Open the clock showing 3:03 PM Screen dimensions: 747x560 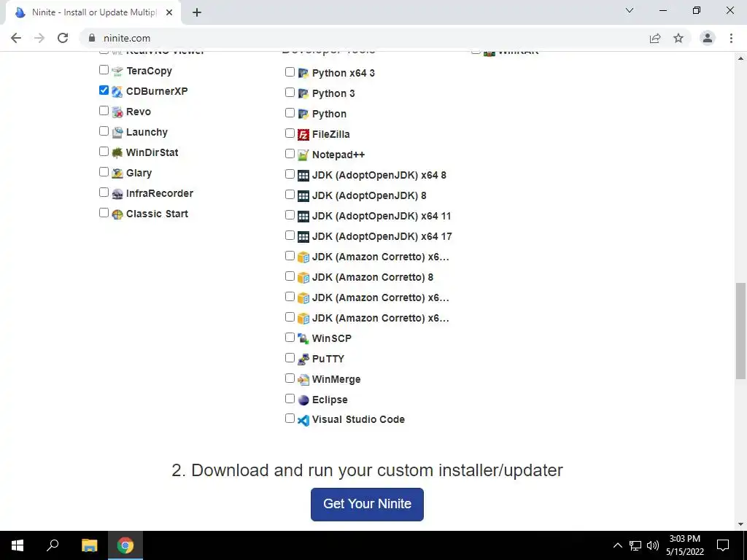(x=684, y=545)
